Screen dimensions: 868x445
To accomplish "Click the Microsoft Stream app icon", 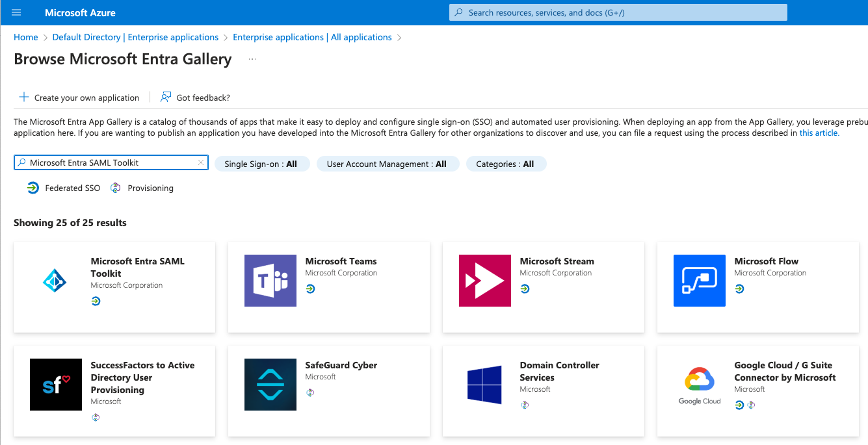I will [x=484, y=281].
